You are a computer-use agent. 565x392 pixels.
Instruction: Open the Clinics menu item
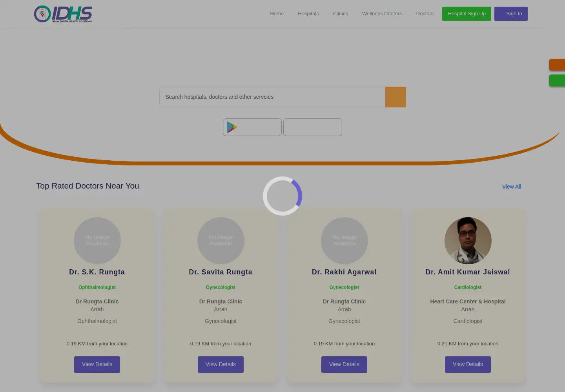click(340, 14)
